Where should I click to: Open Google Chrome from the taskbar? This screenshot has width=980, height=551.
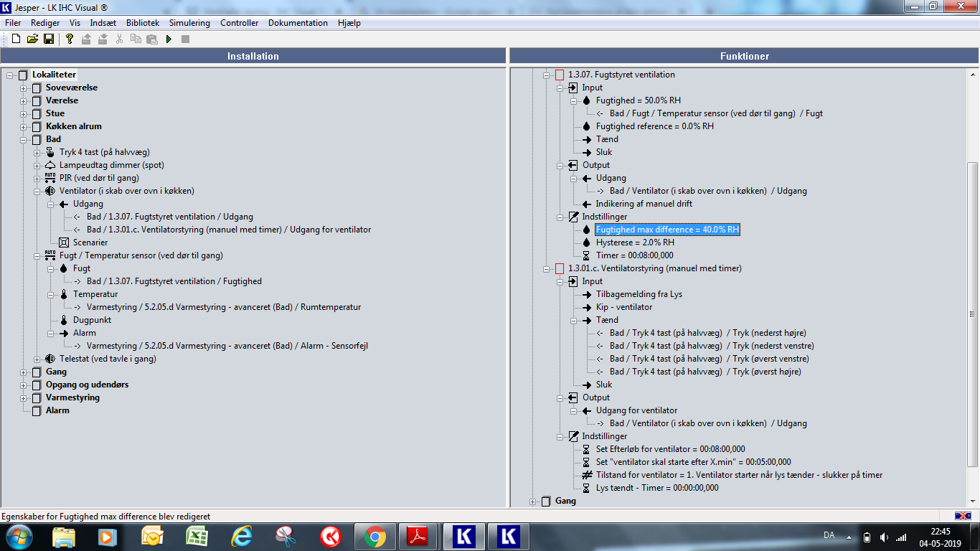tap(374, 537)
